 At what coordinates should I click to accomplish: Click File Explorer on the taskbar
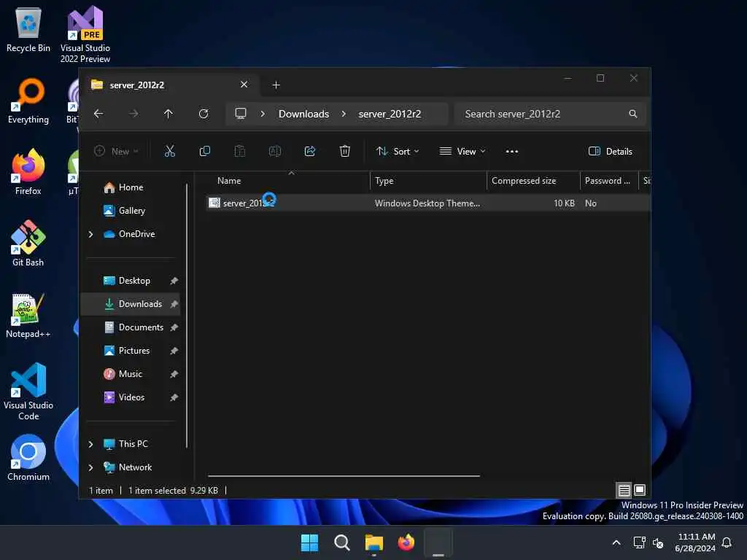click(x=374, y=542)
